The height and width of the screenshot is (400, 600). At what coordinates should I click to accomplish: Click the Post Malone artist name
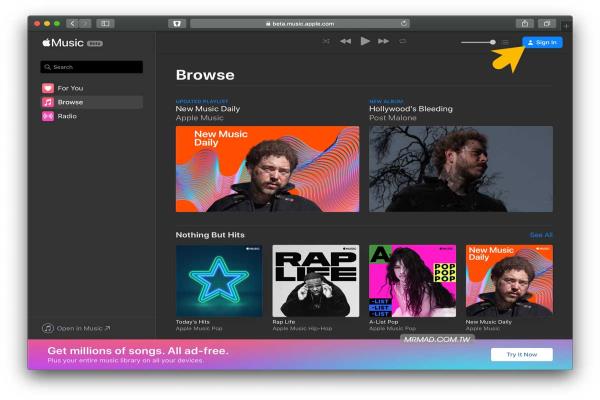click(x=393, y=118)
